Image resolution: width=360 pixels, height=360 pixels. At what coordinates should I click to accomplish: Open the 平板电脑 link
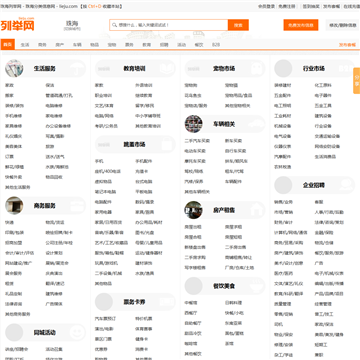tap(144, 192)
